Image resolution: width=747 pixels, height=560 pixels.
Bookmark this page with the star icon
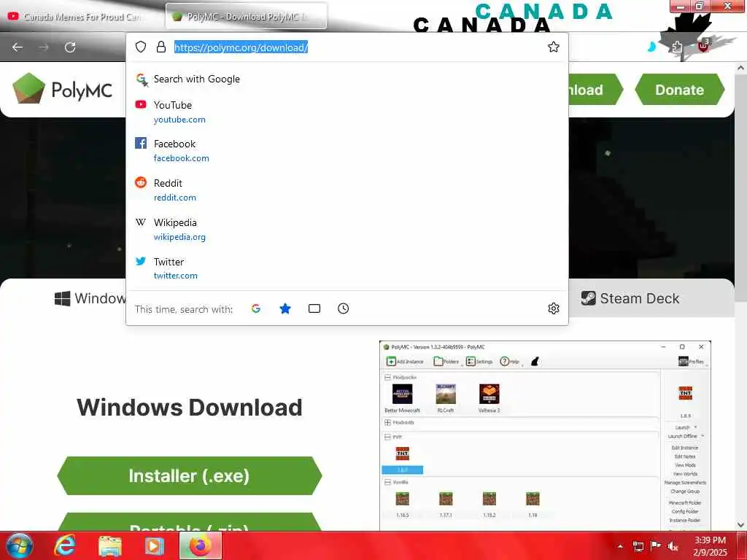pos(553,47)
